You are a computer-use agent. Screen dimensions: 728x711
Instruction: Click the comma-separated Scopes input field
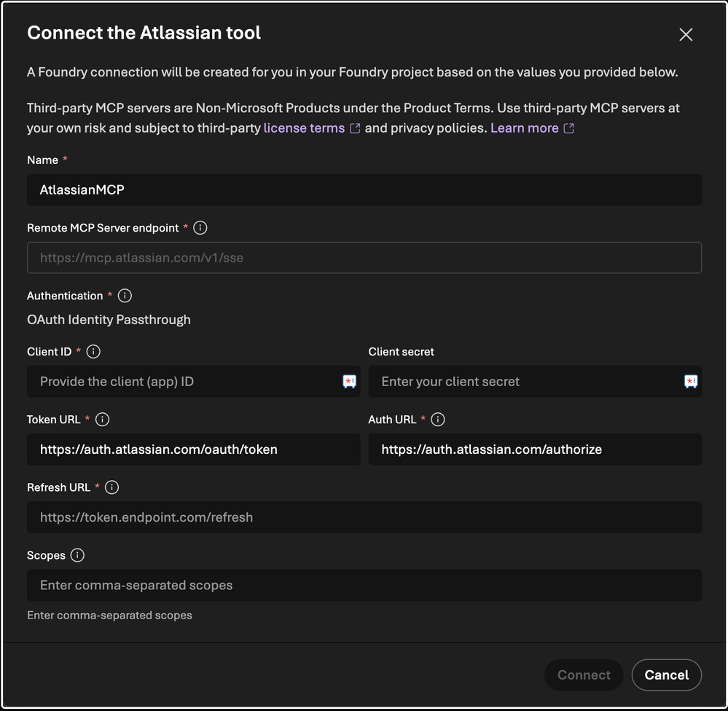364,585
